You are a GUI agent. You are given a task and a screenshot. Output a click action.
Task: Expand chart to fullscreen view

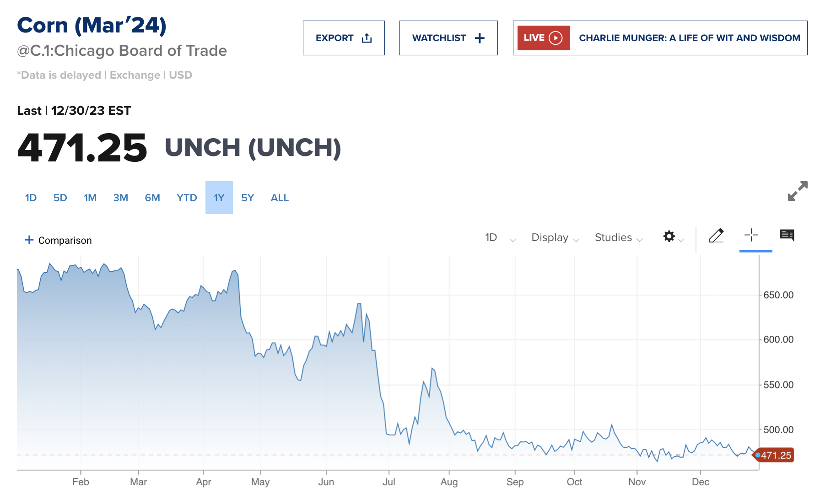pyautogui.click(x=797, y=192)
